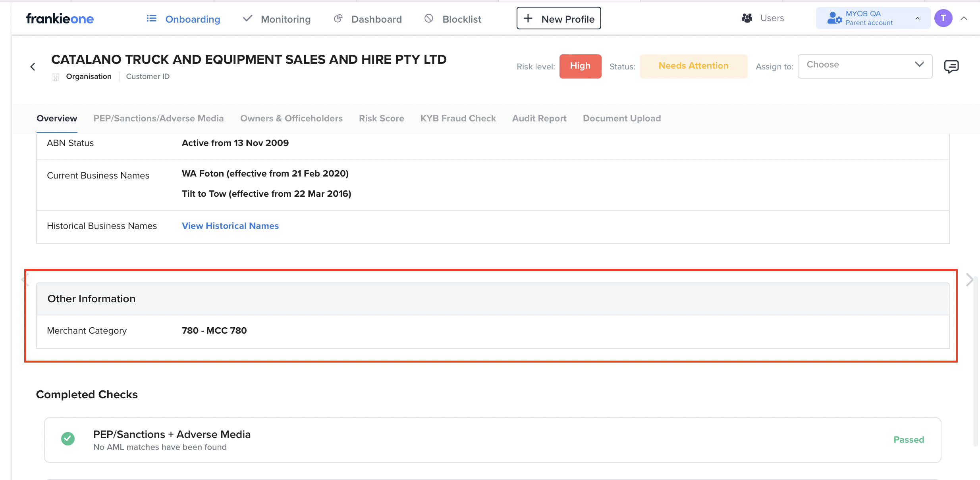Click the Current Business Names label

98,175
